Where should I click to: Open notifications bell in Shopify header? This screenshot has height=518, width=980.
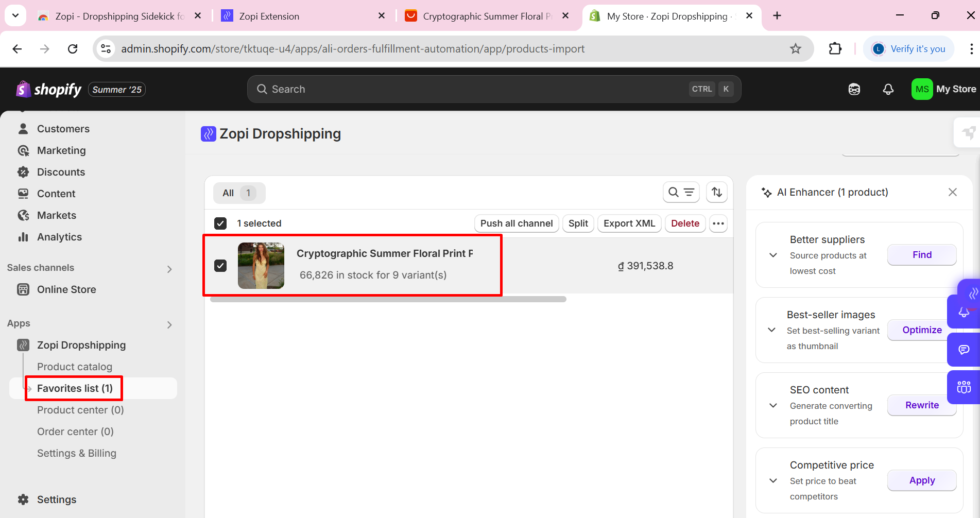(888, 89)
